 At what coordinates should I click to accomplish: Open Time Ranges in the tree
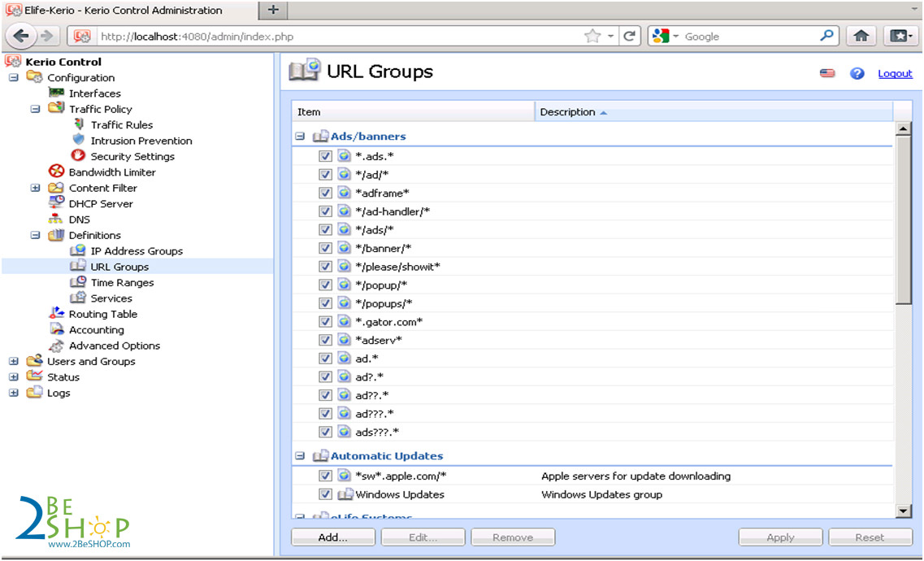click(x=122, y=282)
